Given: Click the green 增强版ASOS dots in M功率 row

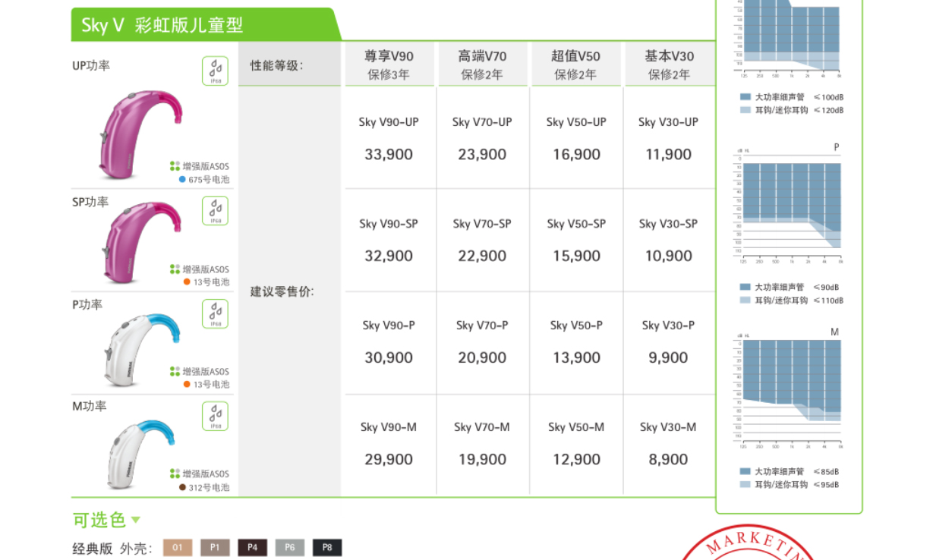Looking at the screenshot, I should click(175, 473).
